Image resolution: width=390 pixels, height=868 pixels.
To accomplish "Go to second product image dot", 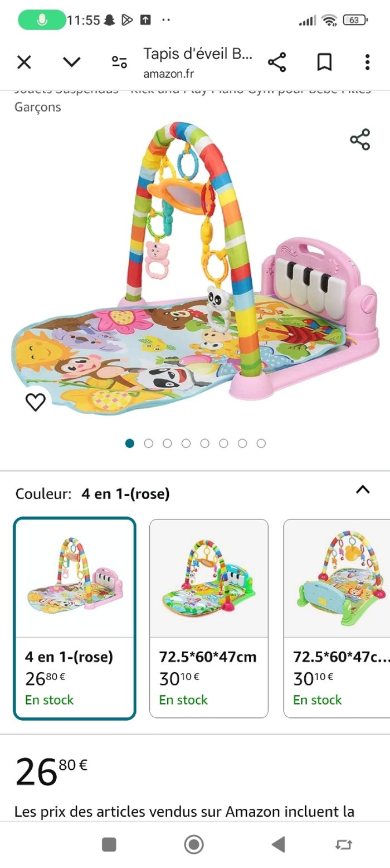I will (x=148, y=443).
